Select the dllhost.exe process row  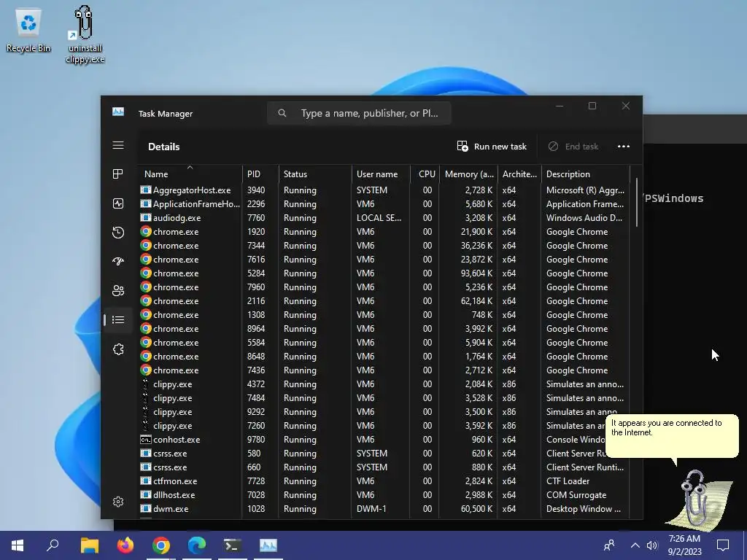coord(384,495)
